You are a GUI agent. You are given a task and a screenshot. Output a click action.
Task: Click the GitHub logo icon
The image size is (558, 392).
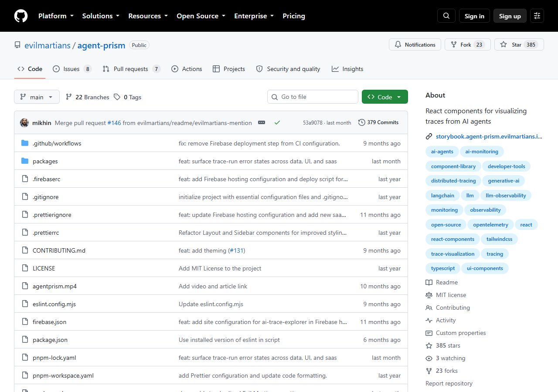coord(21,16)
